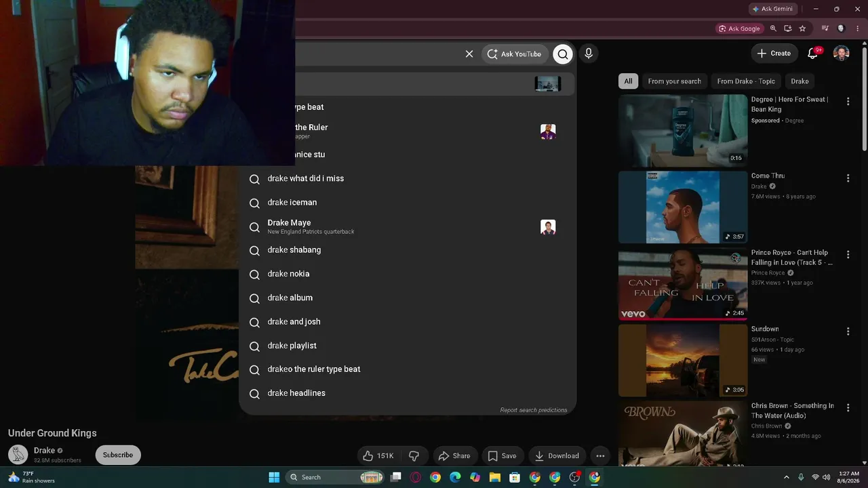Pick the 'drake and josh' suggestion
The height and width of the screenshot is (488, 868).
[x=408, y=322]
